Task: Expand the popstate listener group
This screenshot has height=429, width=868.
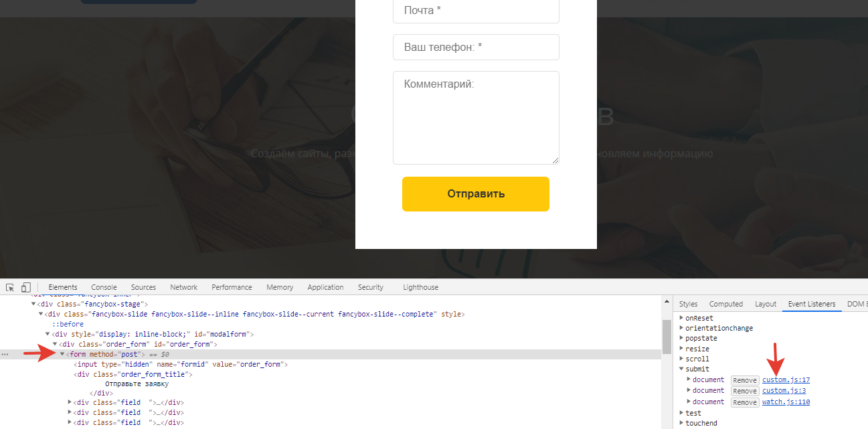Action: pos(682,339)
